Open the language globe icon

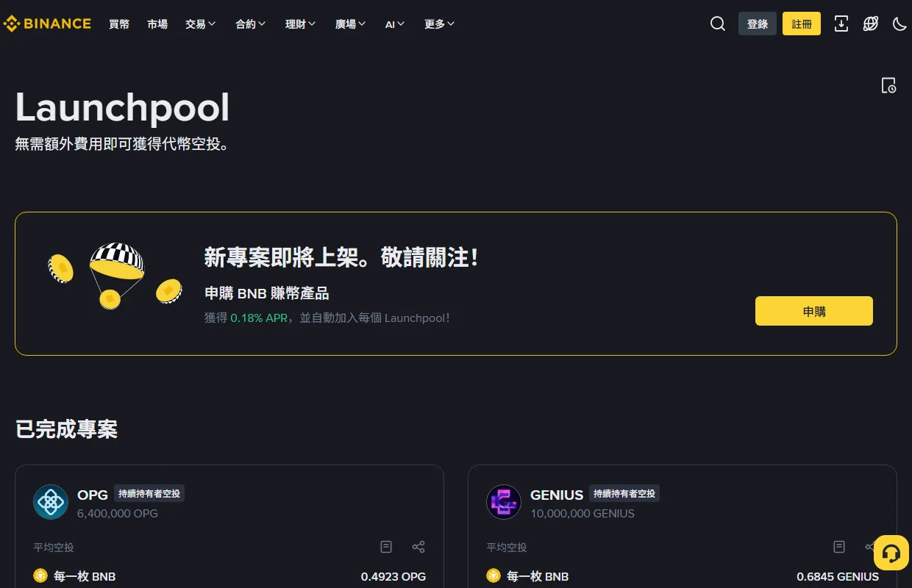pos(871,24)
